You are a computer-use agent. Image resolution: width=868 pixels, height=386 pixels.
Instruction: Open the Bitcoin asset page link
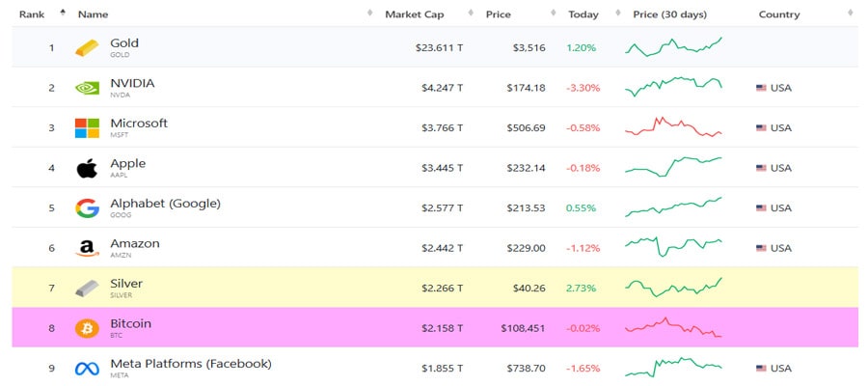click(x=130, y=323)
